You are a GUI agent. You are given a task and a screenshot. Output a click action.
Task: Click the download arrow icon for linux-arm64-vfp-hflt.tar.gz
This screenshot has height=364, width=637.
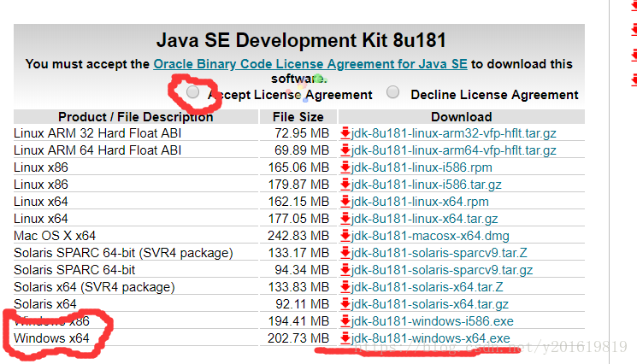tap(345, 150)
